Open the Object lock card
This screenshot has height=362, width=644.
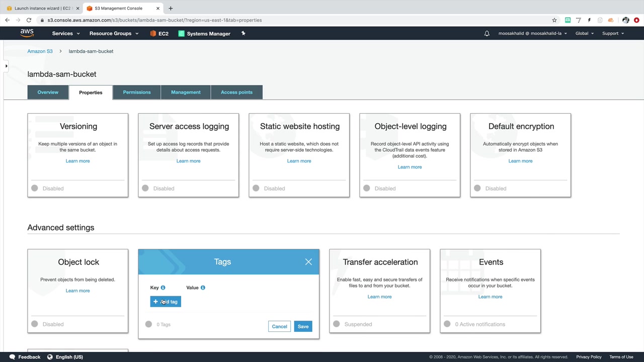pyautogui.click(x=78, y=291)
